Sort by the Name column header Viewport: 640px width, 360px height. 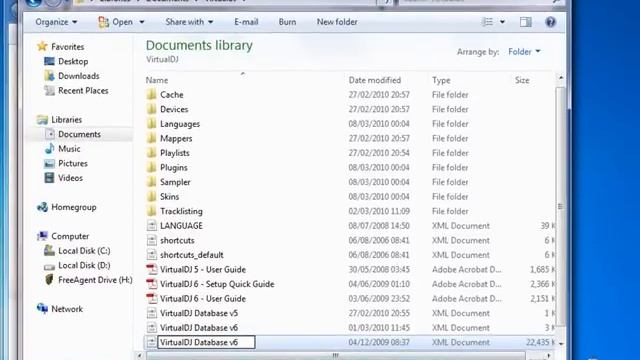[x=157, y=80]
